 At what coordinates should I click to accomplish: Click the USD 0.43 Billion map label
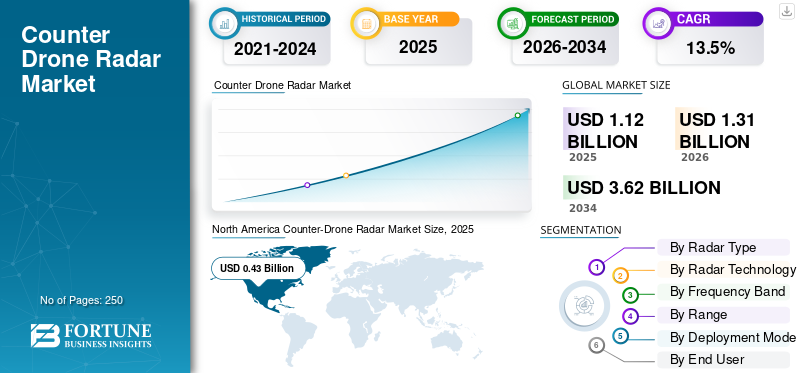(258, 268)
